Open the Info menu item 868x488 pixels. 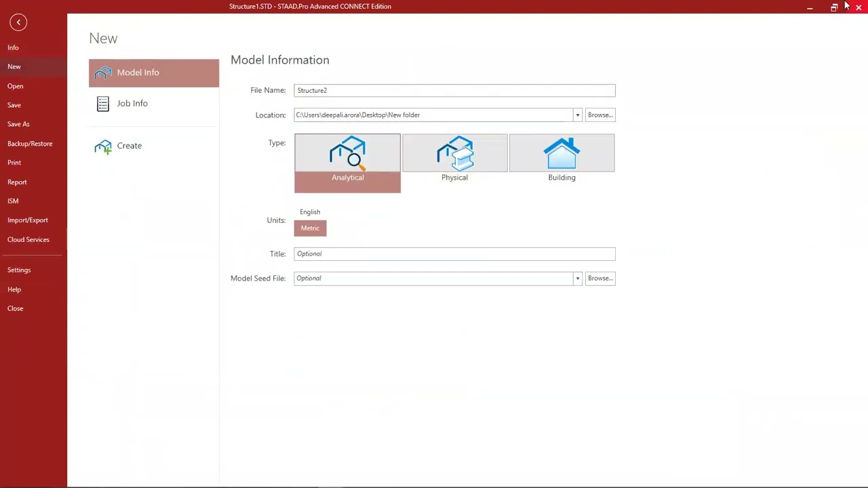(x=13, y=47)
